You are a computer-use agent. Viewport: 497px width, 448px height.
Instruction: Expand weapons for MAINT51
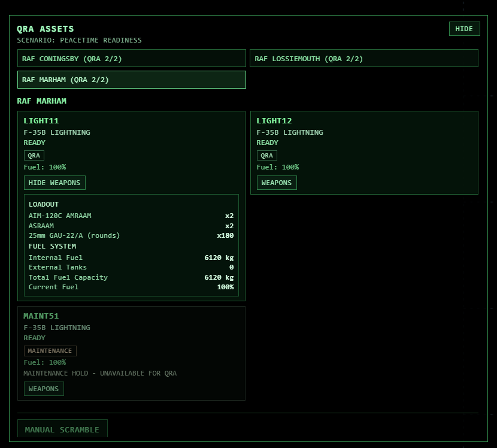coord(44,389)
